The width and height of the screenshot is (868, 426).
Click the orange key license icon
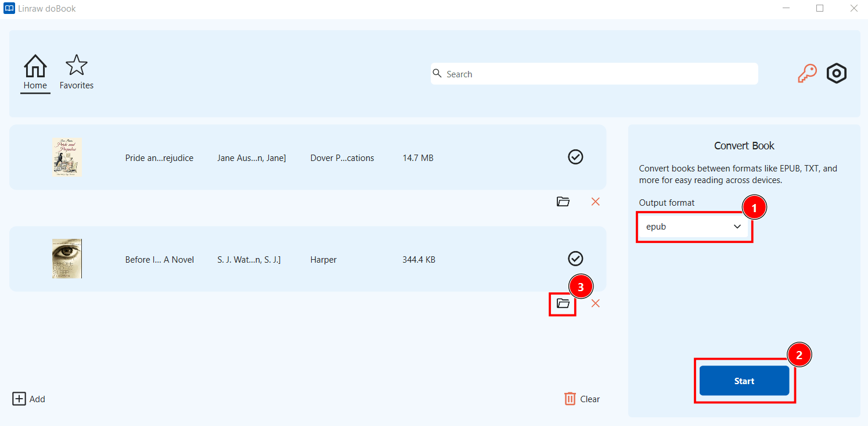[806, 74]
